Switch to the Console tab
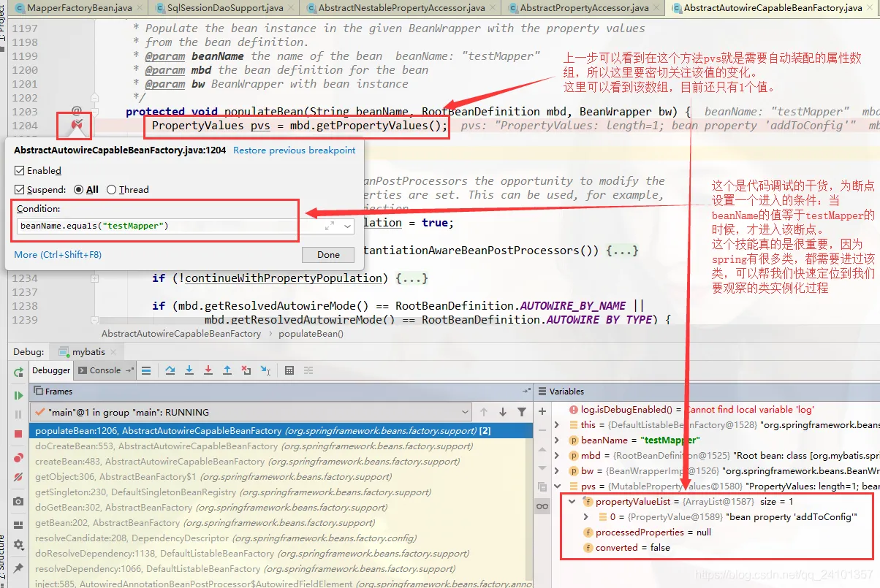The image size is (880, 588). pos(105,370)
